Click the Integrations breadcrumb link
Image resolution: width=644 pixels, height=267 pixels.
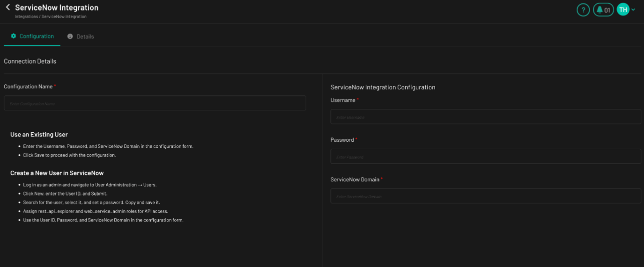pos(27,17)
